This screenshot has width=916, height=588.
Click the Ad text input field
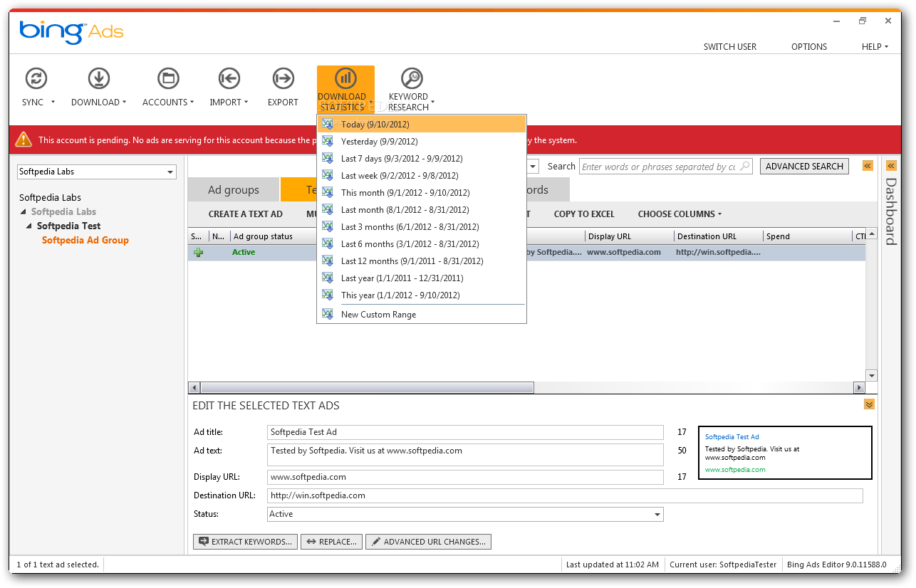(465, 455)
